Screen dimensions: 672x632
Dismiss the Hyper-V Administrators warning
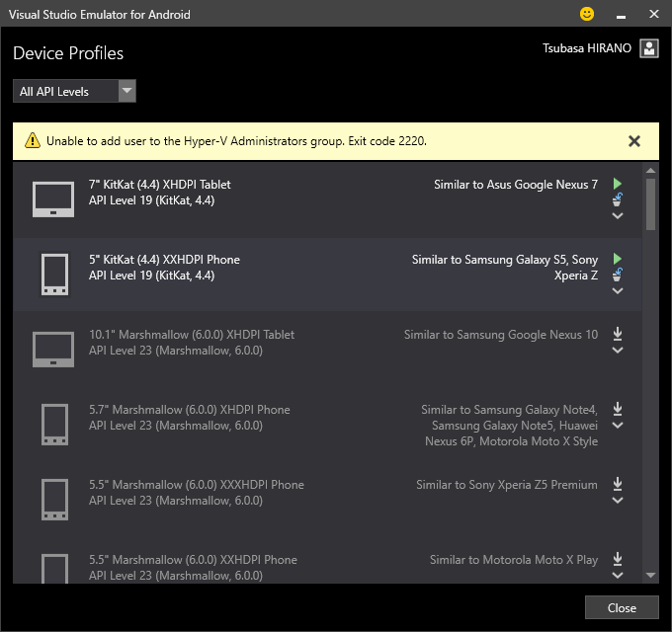[634, 141]
